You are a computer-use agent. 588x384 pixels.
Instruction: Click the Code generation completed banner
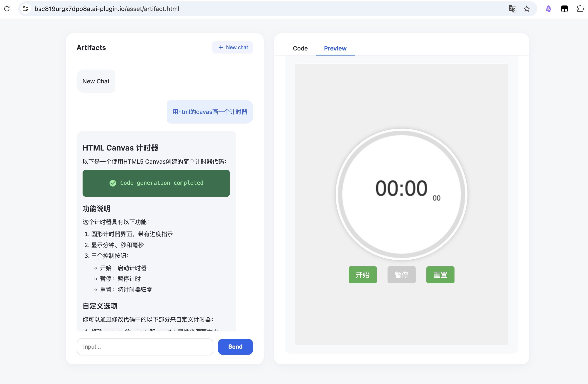pyautogui.click(x=156, y=183)
